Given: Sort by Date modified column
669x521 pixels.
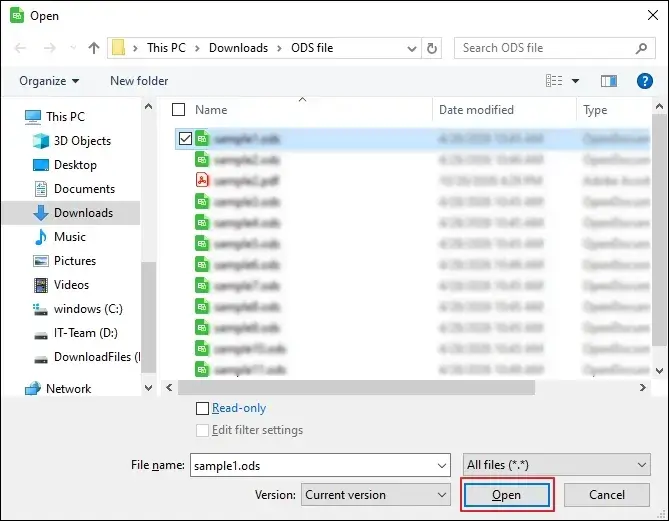Looking at the screenshot, I should point(476,110).
